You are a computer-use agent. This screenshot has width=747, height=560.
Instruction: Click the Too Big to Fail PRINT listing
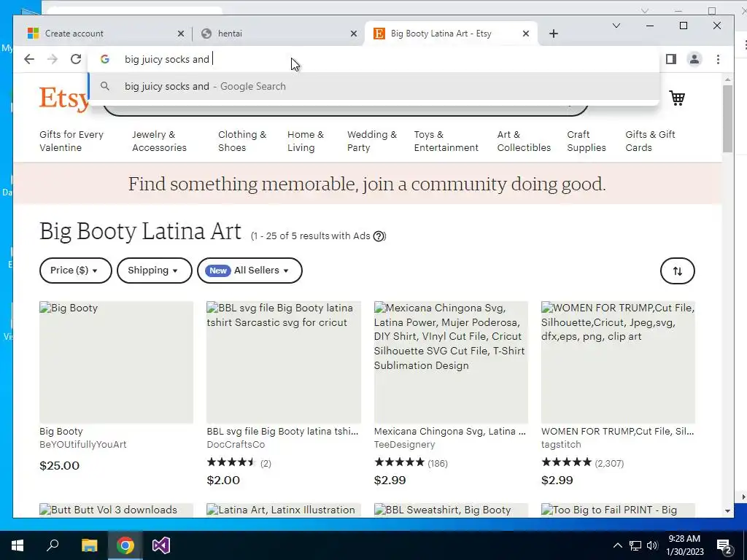tap(618, 510)
